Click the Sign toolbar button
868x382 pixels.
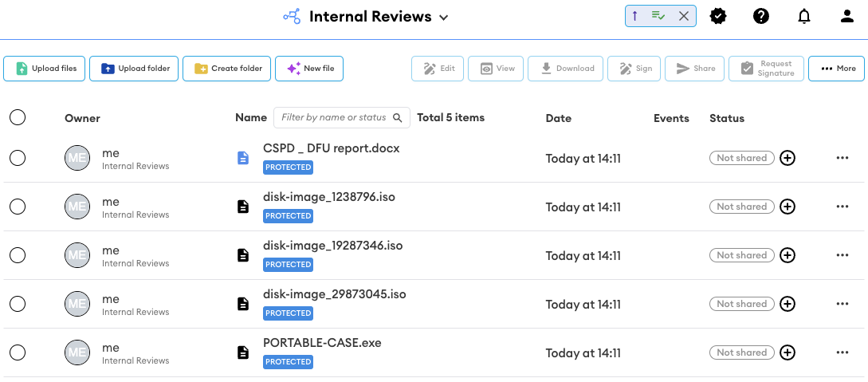(634, 69)
